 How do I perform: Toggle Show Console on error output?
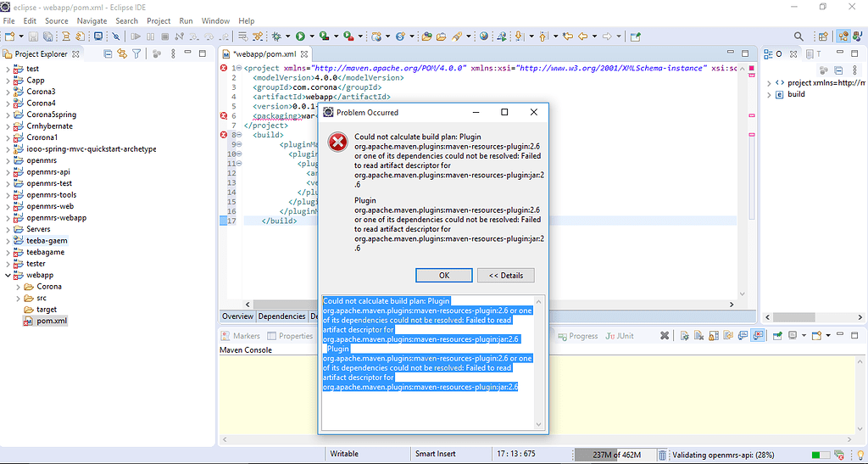[758, 336]
